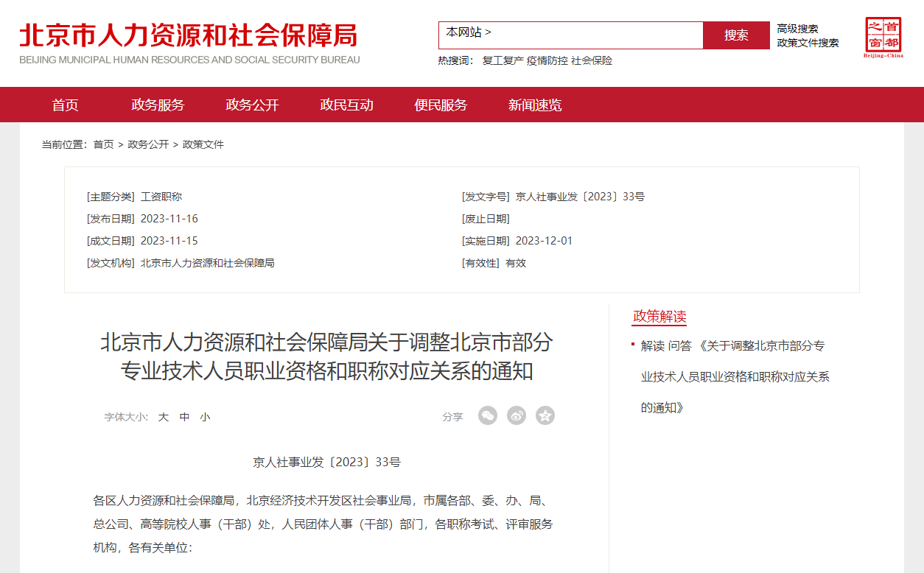
Task: Share article via Weibo icon
Action: 517,416
